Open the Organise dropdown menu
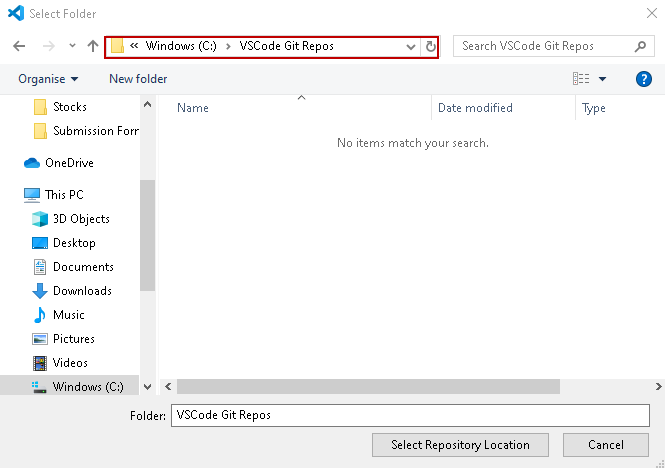665x468 pixels. [x=48, y=79]
